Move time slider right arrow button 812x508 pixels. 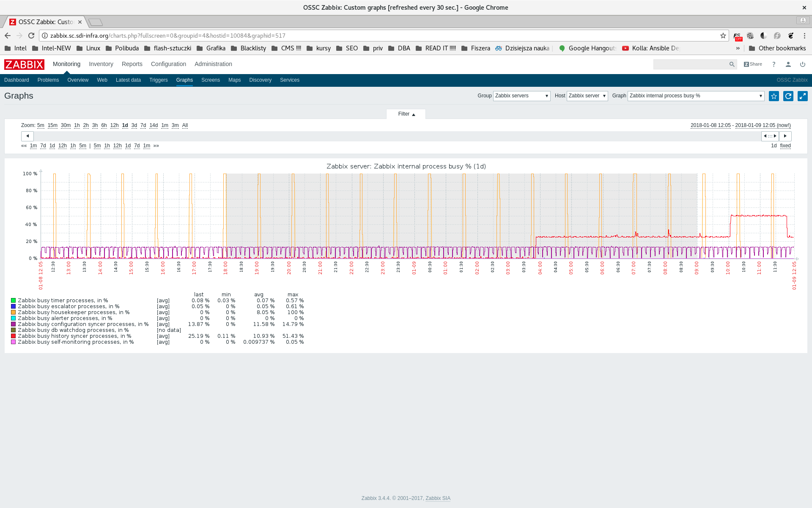pos(785,136)
